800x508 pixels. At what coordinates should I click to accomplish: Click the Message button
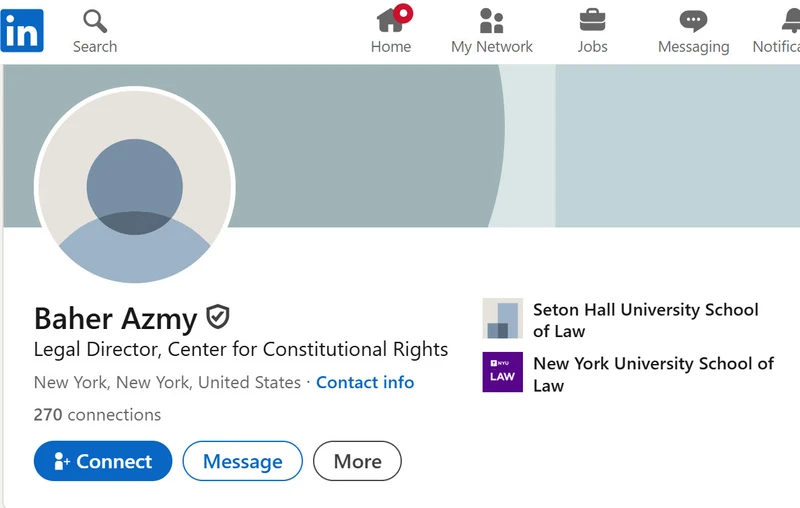coord(242,461)
